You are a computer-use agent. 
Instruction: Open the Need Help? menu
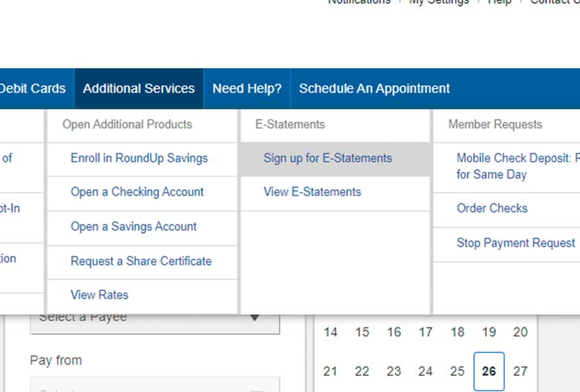[247, 89]
